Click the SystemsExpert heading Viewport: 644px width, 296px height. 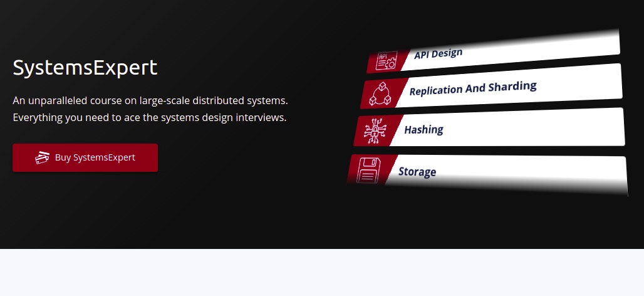point(85,68)
